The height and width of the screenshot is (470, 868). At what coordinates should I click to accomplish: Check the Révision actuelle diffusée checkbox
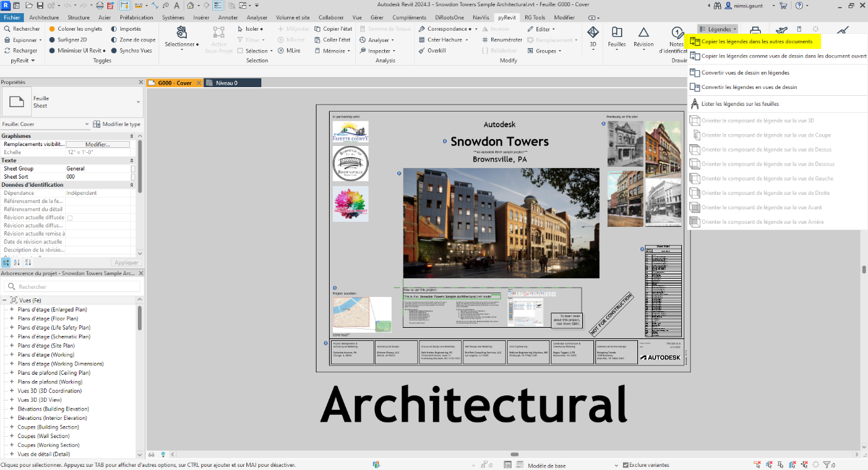click(70, 218)
